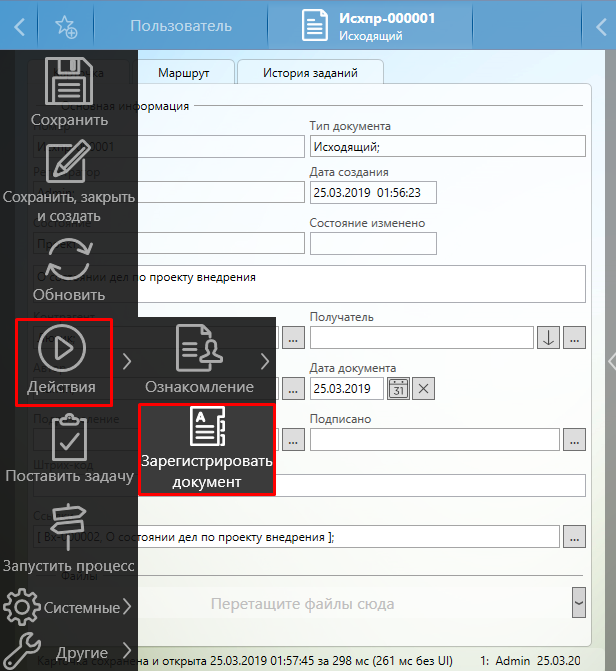Click Поставить задачу clipboard icon
The height and width of the screenshot is (671, 616).
click(x=68, y=435)
